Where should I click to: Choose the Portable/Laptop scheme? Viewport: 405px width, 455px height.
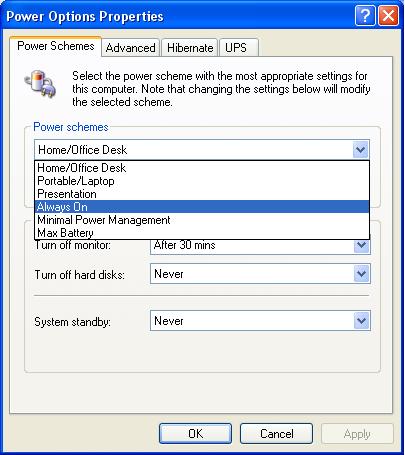[x=202, y=181]
